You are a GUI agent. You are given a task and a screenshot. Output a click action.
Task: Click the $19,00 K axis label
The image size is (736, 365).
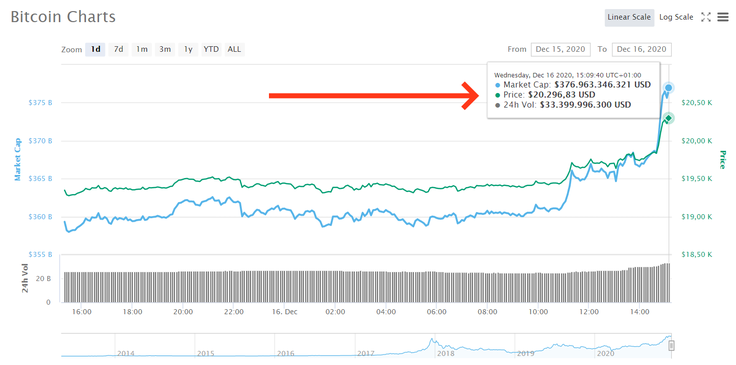(697, 217)
